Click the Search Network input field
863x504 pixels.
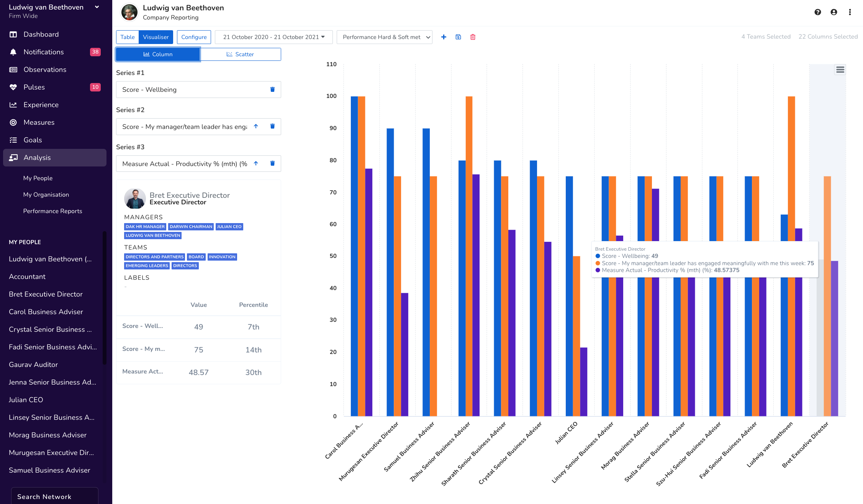[54, 496]
